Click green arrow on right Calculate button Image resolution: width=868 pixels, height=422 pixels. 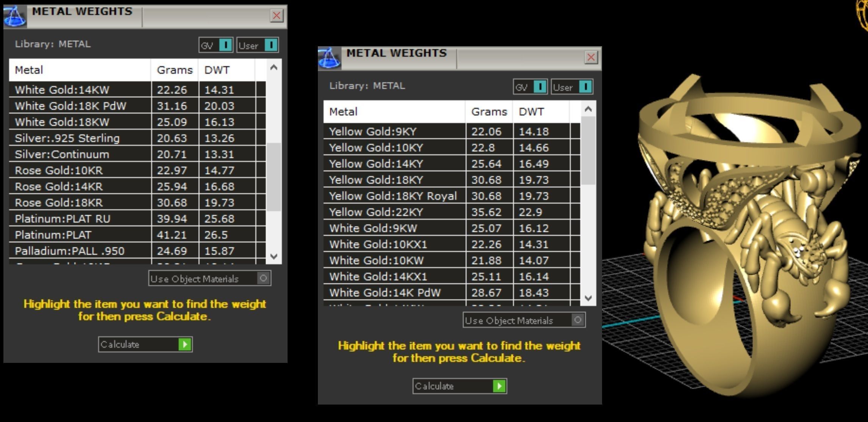pos(499,386)
